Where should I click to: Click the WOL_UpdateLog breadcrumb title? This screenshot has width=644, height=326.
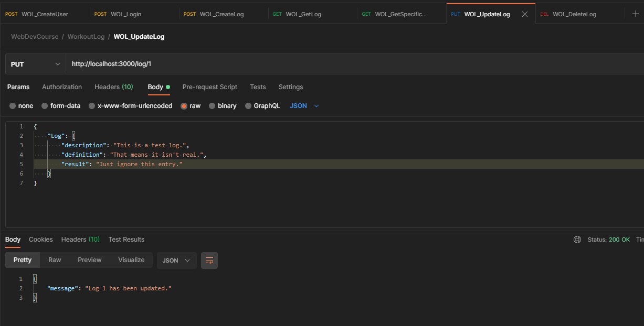coord(139,37)
